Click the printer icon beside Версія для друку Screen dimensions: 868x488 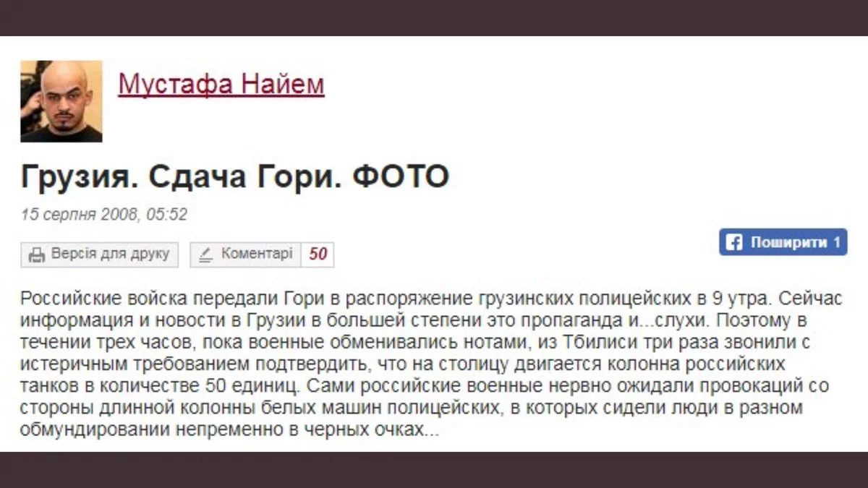(36, 254)
